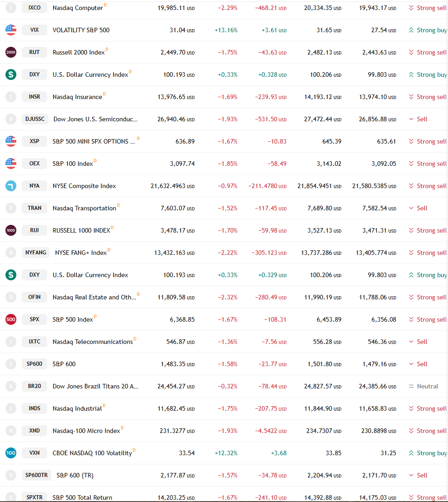Image resolution: width=448 pixels, height=502 pixels.
Task: Click the grey placeholder logo beside DJUSSC
Action: (x=11, y=119)
